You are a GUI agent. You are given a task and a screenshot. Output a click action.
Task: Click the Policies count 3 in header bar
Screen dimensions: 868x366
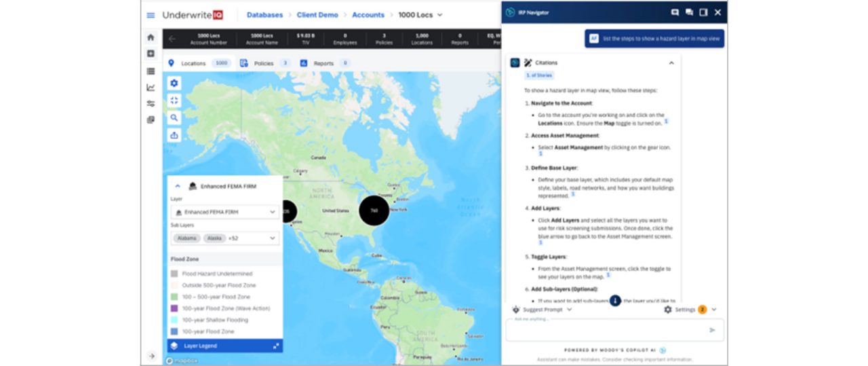coord(384,39)
